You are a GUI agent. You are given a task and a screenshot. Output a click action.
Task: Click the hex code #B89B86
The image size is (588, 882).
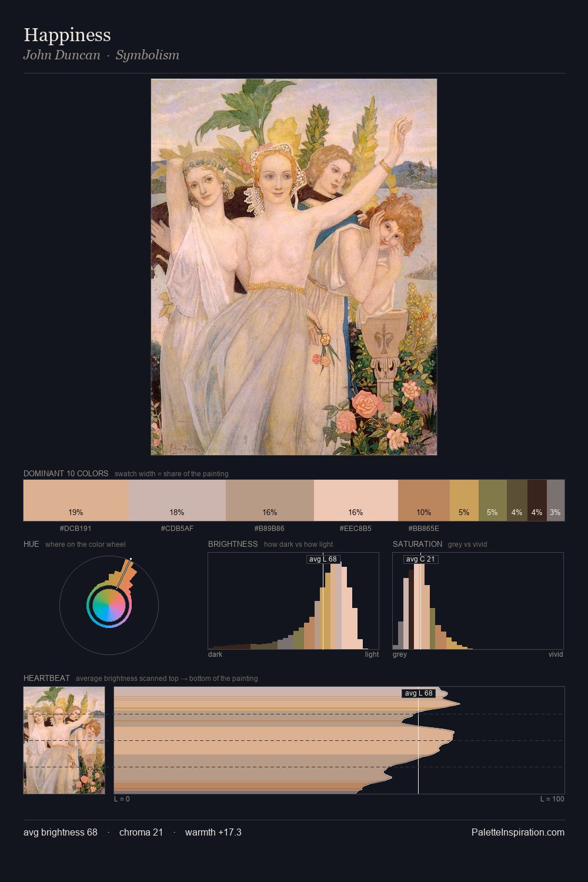click(269, 529)
